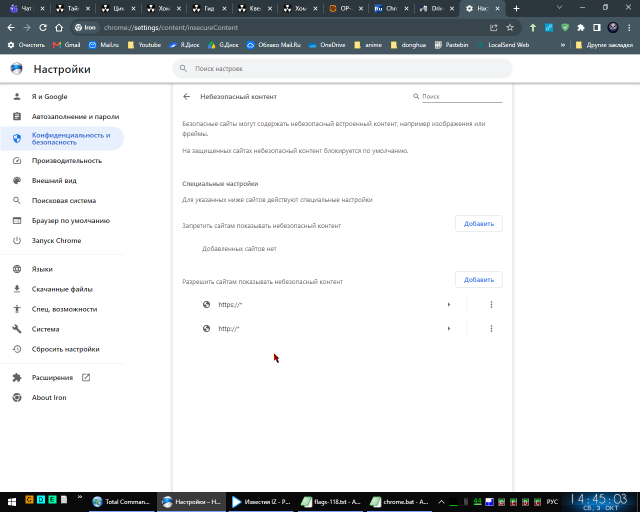Viewport: 640px width, 512px height.
Task: Open Pastebin bookmark
Action: pyautogui.click(x=451, y=45)
